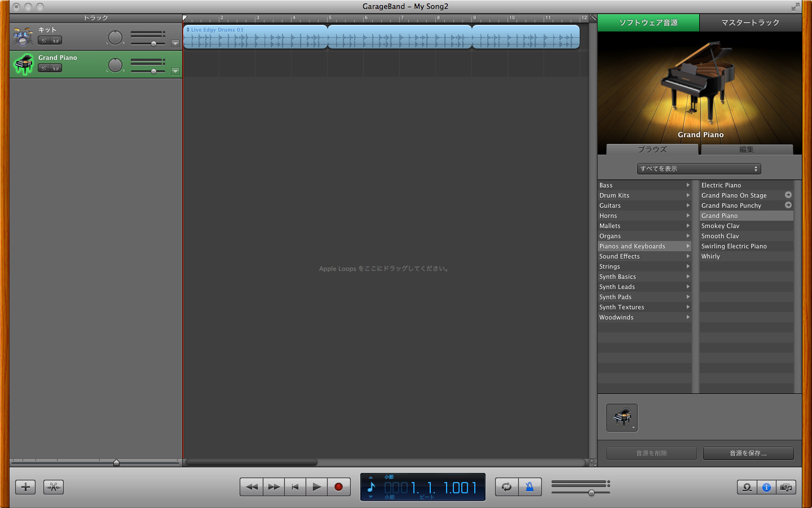Image resolution: width=812 pixels, height=508 pixels.
Task: Change LCD mode via the note icon
Action: coord(371,487)
